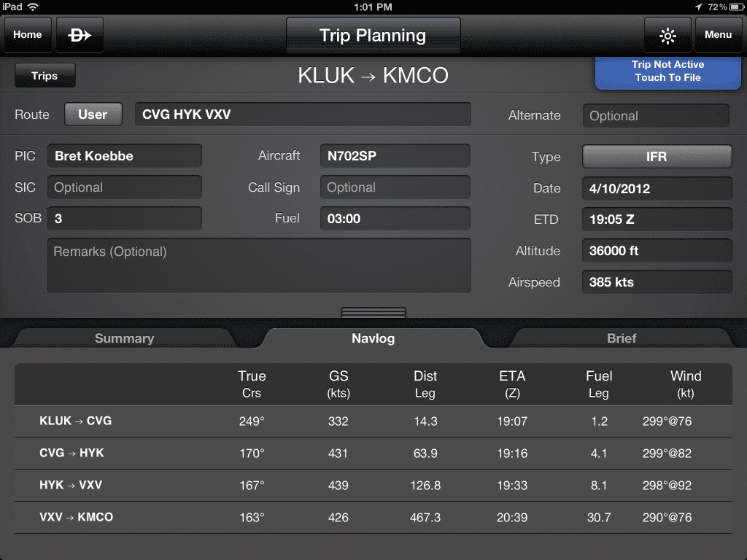The image size is (747, 560).
Task: Open the Menu from the top toolbar
Action: (x=718, y=34)
